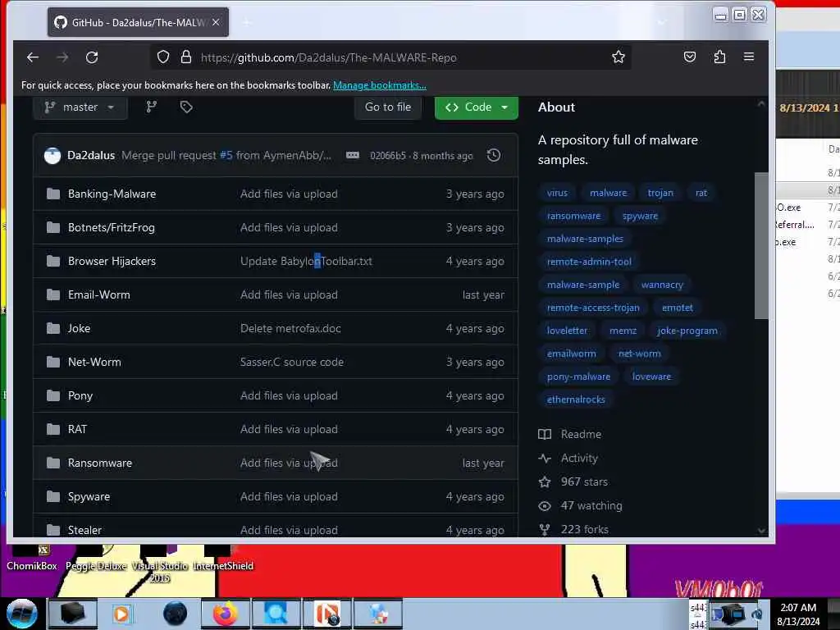Close the GitHub browser tab
This screenshot has height=630, width=840.
(216, 22)
